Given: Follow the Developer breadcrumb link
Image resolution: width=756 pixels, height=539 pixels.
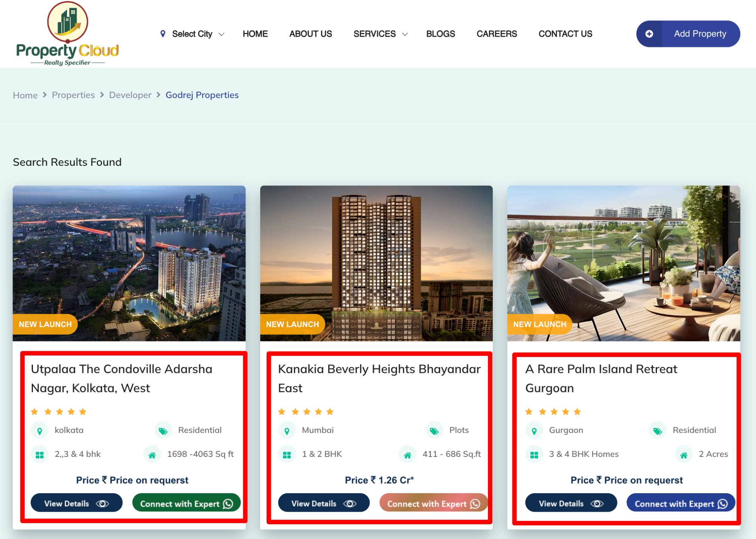Looking at the screenshot, I should (x=130, y=95).
